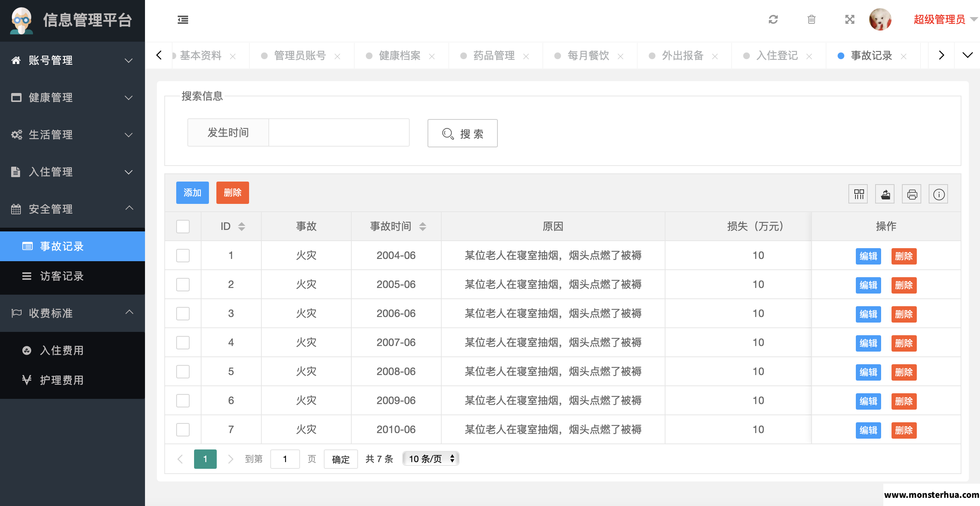Click the table export icon

tap(885, 194)
